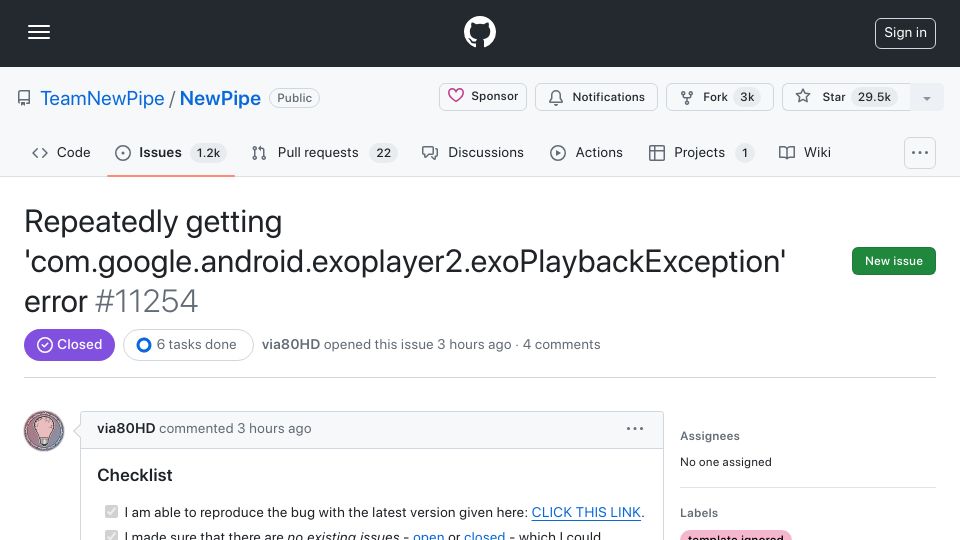Image resolution: width=960 pixels, height=540 pixels.
Task: Open the Actions tab
Action: [587, 152]
